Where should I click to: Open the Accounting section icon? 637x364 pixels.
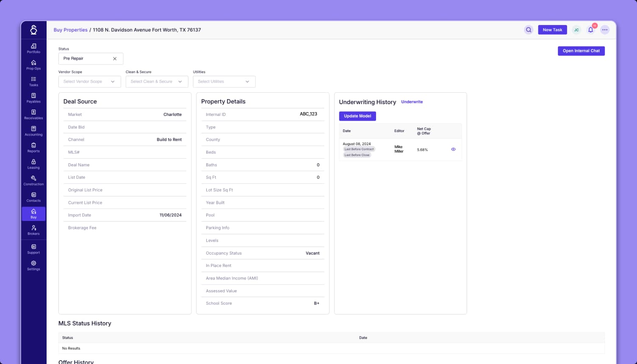[x=33, y=131]
